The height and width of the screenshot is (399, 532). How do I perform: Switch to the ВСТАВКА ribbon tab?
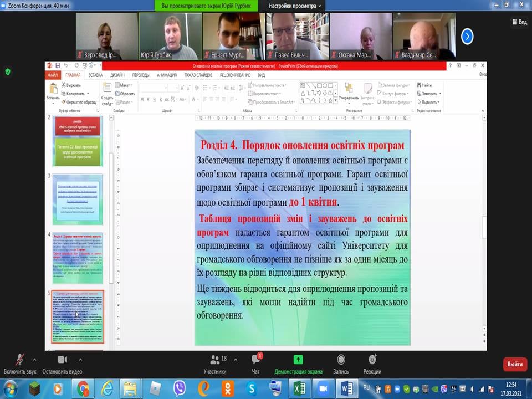[x=95, y=75]
